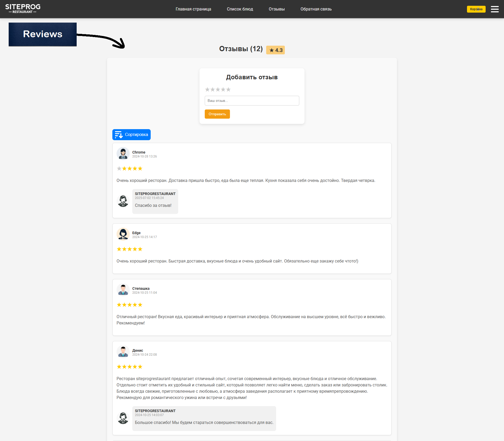Set the first star in the add review form

point(207,90)
